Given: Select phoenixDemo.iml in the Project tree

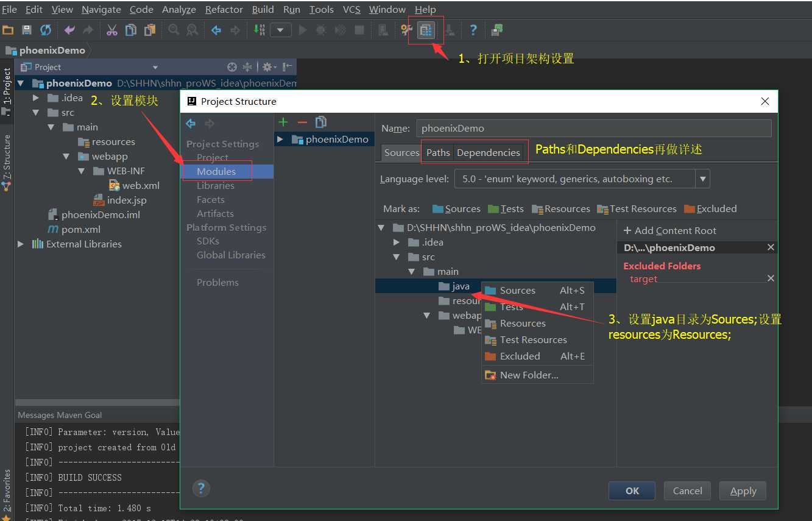Looking at the screenshot, I should pos(94,215).
